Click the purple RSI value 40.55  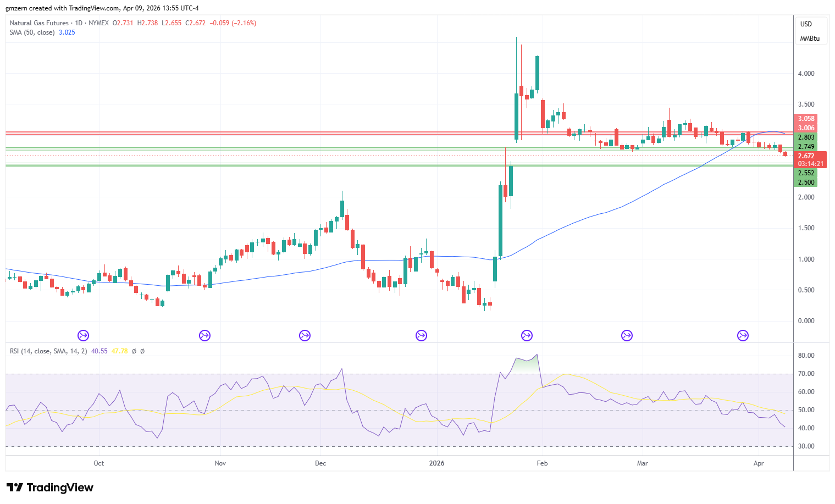[x=99, y=351]
